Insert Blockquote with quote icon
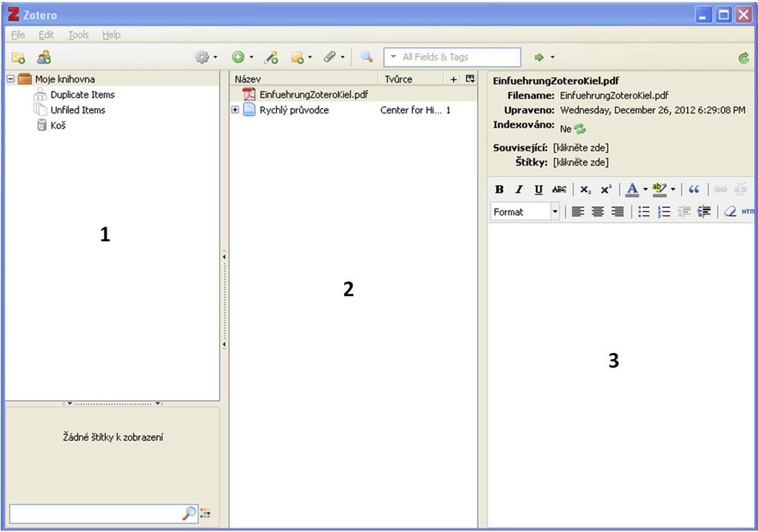Viewport: 758px width, 532px height. click(x=694, y=189)
